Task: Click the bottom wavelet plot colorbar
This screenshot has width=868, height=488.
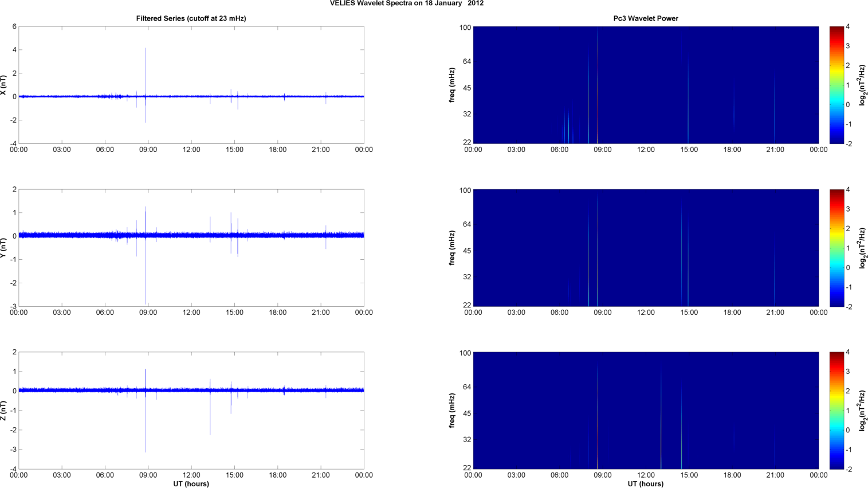Action: click(x=836, y=411)
